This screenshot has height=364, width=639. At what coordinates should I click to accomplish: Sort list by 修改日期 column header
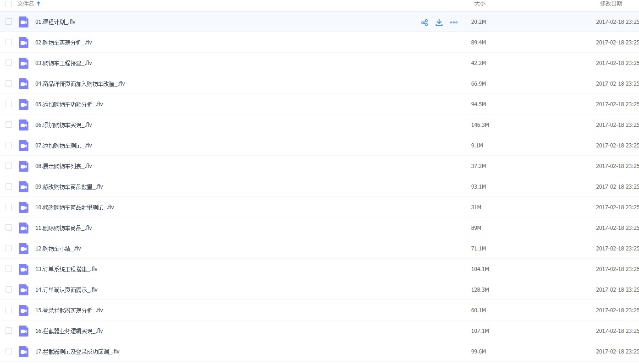pos(611,4)
